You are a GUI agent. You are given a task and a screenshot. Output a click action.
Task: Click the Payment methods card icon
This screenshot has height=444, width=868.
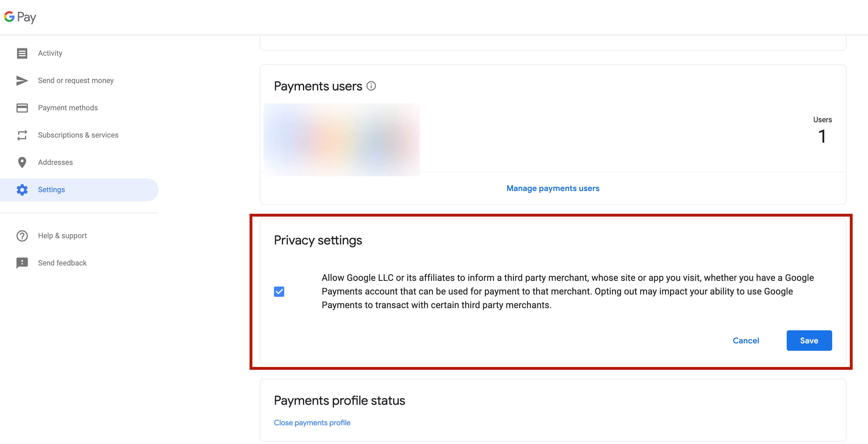(x=22, y=108)
